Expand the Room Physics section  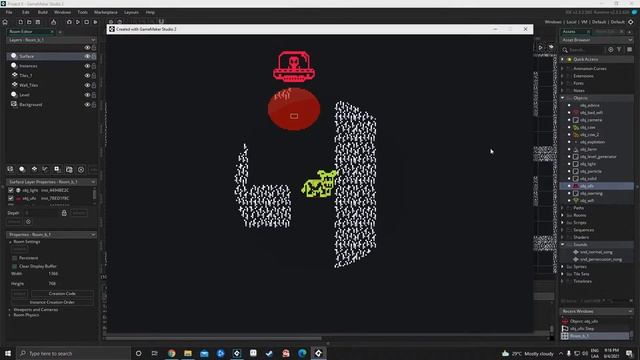pos(10,315)
